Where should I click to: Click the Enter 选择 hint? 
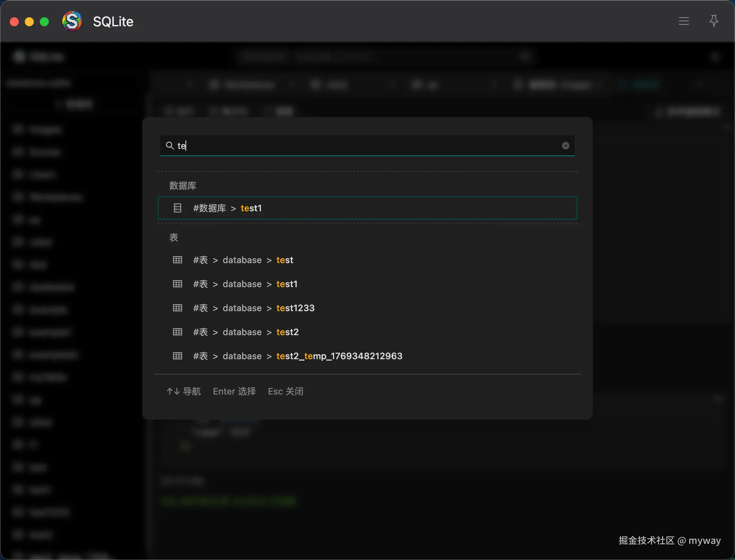point(234,391)
